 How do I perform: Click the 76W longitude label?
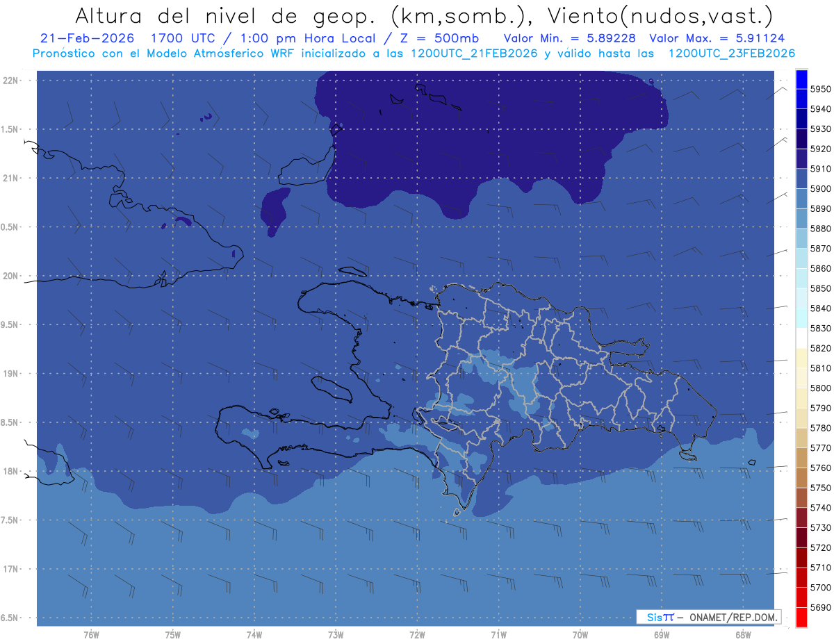click(91, 635)
